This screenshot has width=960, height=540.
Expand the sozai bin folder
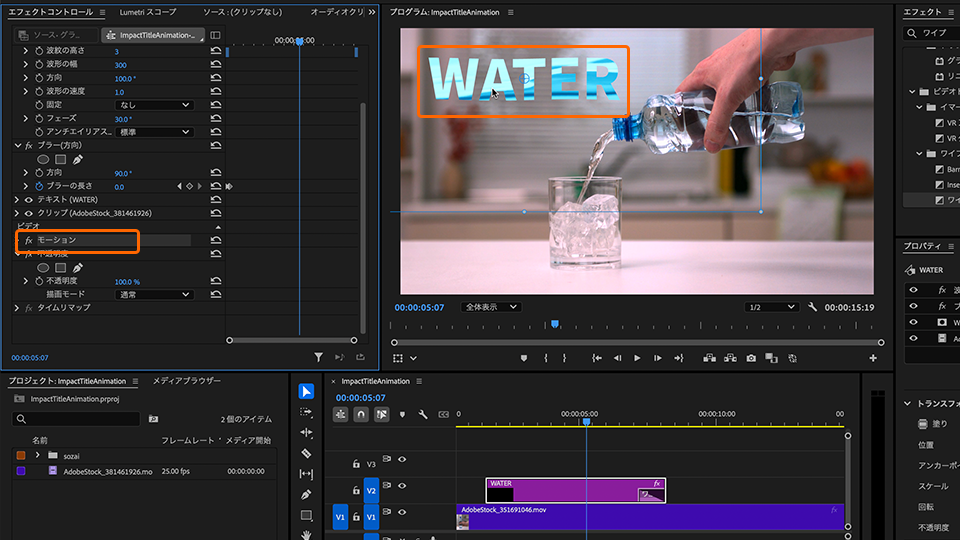[x=37, y=455]
